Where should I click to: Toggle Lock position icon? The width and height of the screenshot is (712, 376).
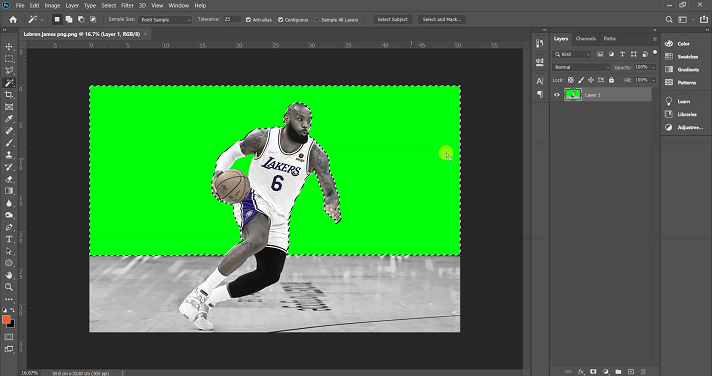point(591,80)
